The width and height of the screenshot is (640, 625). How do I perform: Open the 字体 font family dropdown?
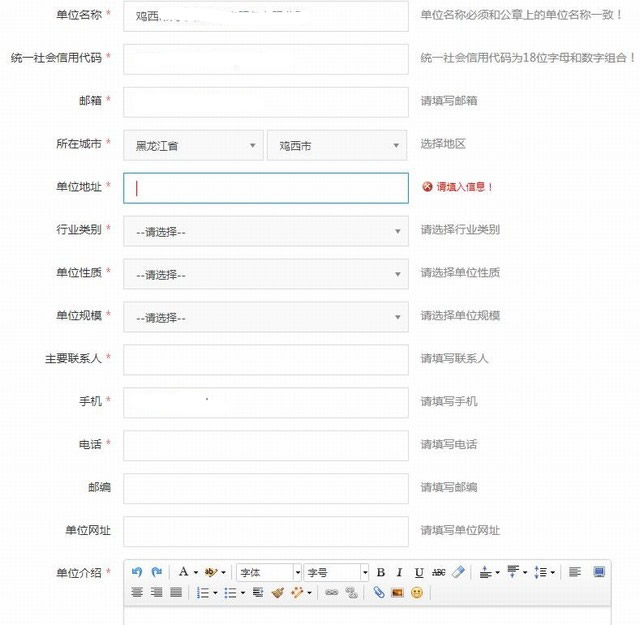point(268,572)
